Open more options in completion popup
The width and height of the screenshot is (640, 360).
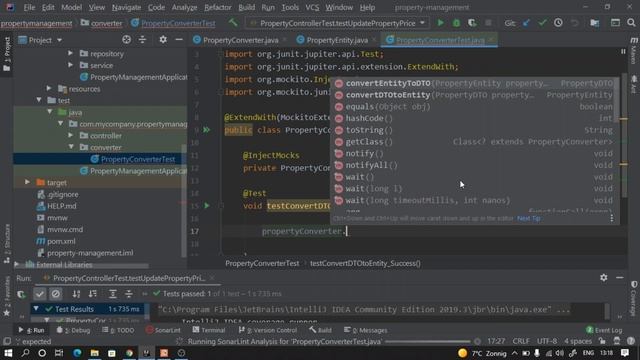point(611,218)
